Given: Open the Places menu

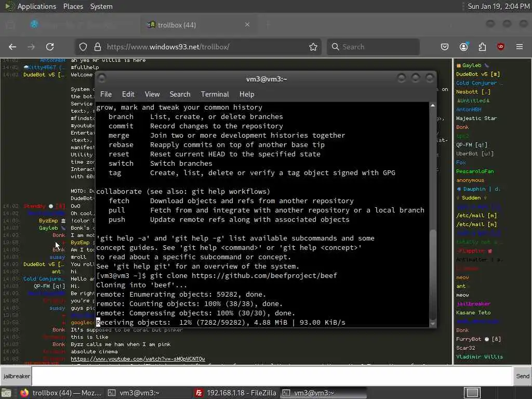Looking at the screenshot, I should pos(73,6).
